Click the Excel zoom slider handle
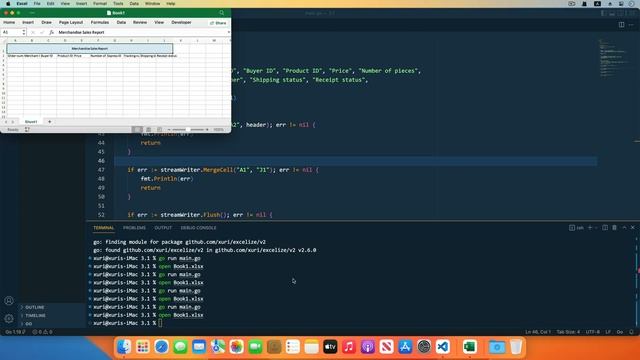 [188, 129]
